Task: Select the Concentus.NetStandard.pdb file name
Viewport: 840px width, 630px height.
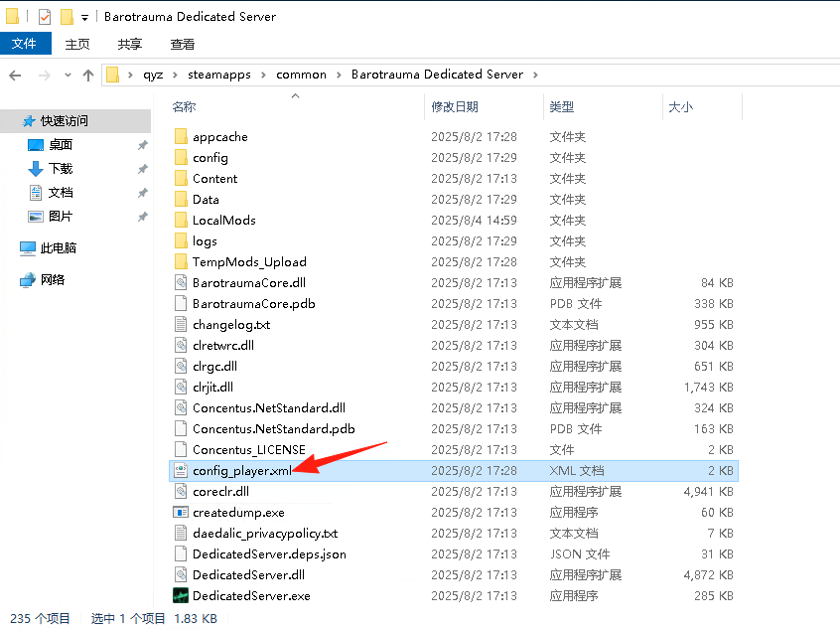Action: click(274, 429)
